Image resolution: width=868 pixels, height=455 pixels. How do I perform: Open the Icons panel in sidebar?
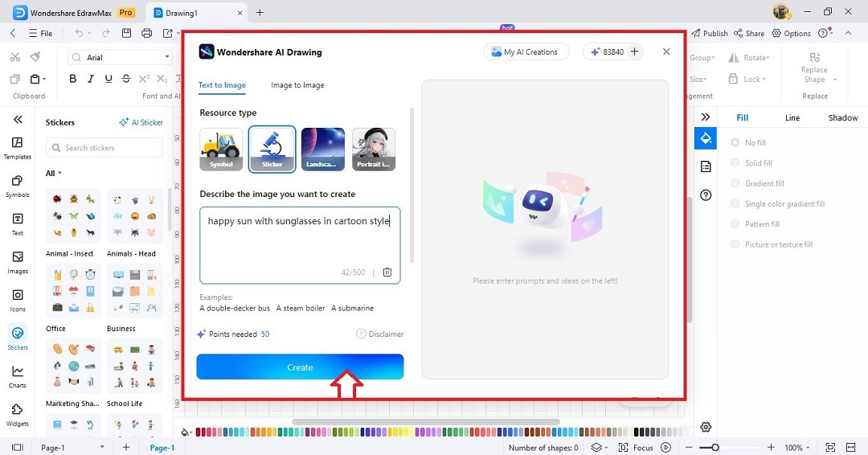point(17,301)
